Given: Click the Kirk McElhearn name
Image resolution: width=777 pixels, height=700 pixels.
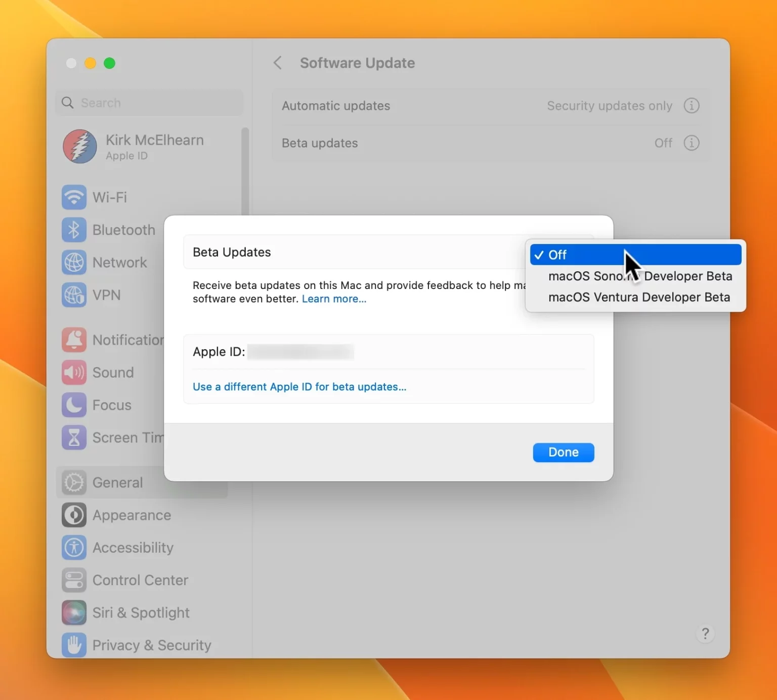Looking at the screenshot, I should [155, 140].
